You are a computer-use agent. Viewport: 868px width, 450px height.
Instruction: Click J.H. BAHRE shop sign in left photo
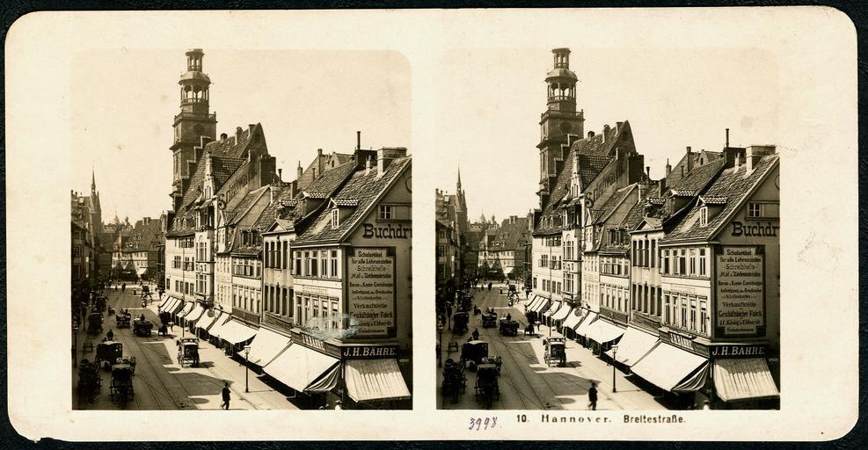tap(369, 352)
